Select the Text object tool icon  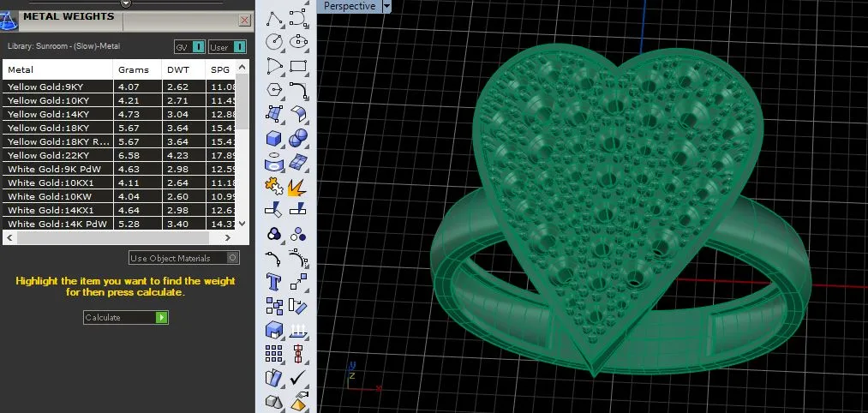click(x=274, y=281)
